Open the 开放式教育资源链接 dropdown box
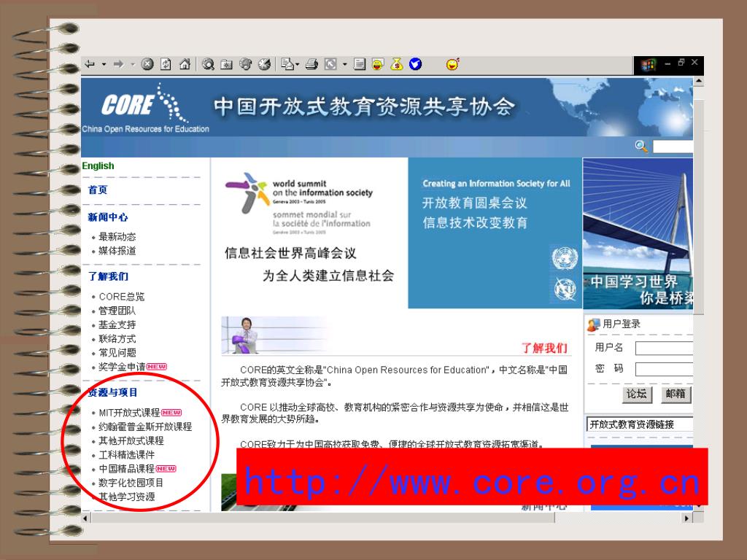 point(640,424)
